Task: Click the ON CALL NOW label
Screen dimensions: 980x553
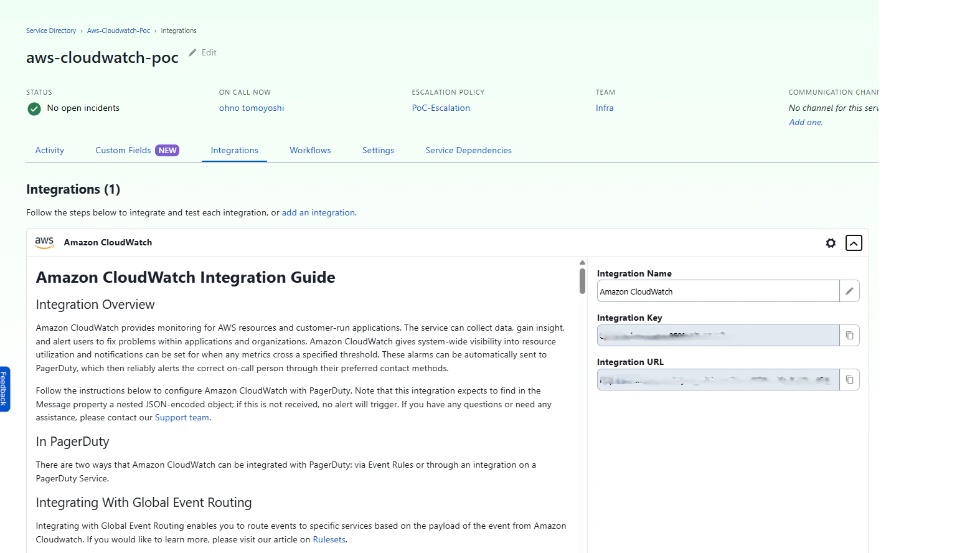Action: click(245, 92)
